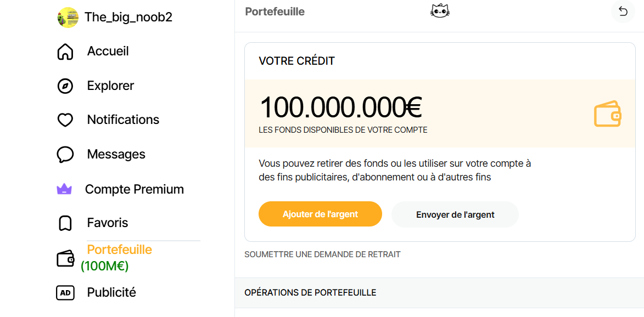Click the wallet icon in the sidebar
Viewport: 644px width, 317px height.
65,259
